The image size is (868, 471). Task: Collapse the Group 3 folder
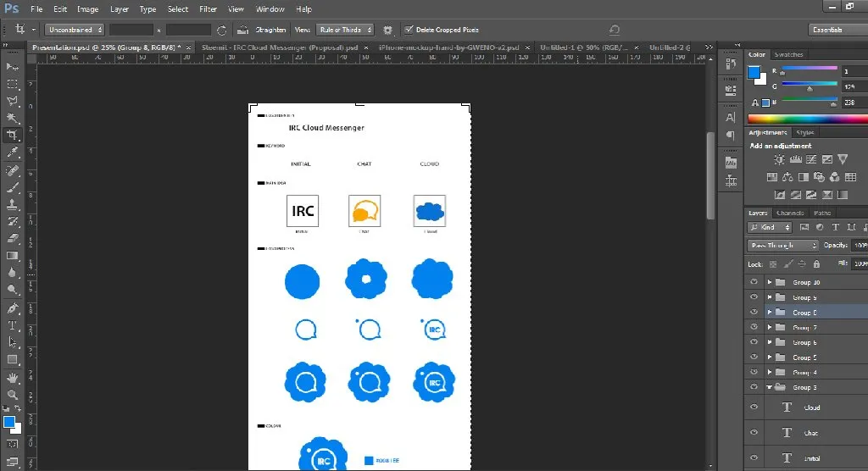(x=770, y=387)
